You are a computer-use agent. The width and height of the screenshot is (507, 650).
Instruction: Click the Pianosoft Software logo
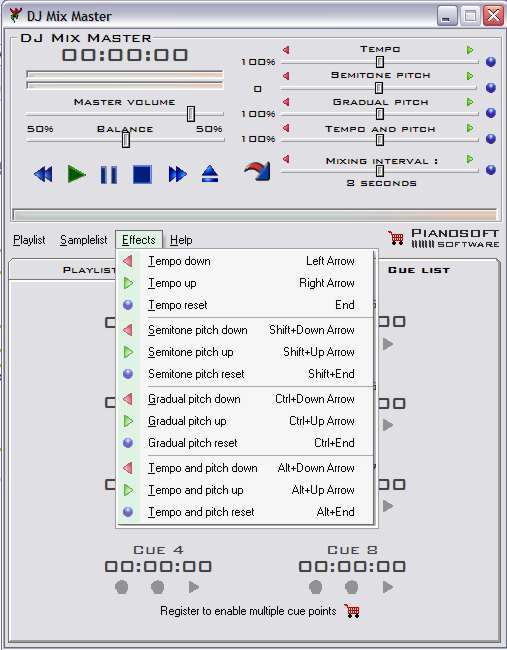pyautogui.click(x=455, y=238)
